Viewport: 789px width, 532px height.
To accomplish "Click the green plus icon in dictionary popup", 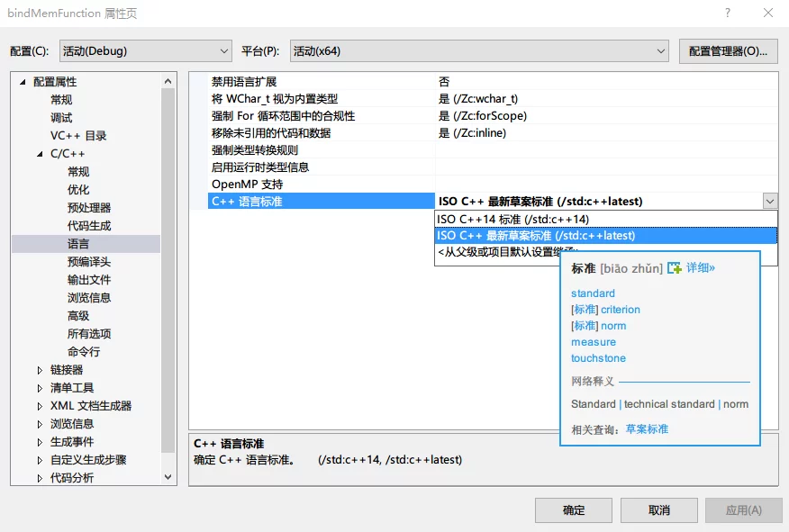I will point(675,268).
